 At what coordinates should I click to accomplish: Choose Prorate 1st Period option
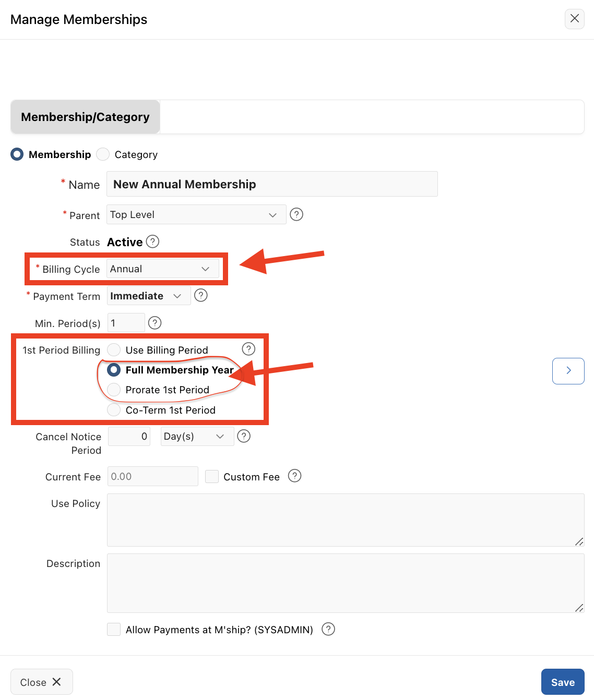coord(114,390)
